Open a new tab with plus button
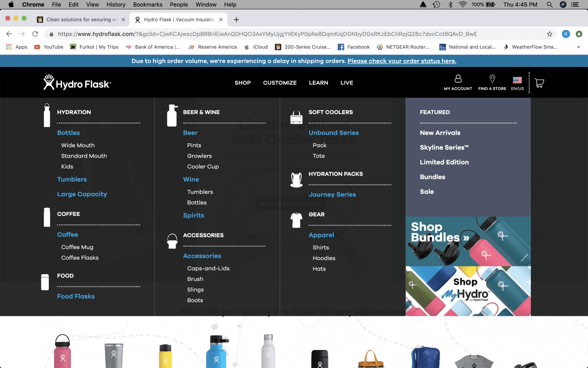The image size is (588, 368). click(x=236, y=20)
